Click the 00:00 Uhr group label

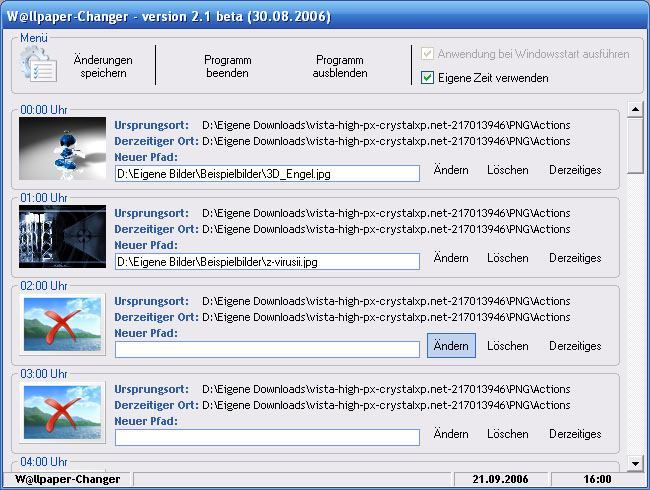44,110
